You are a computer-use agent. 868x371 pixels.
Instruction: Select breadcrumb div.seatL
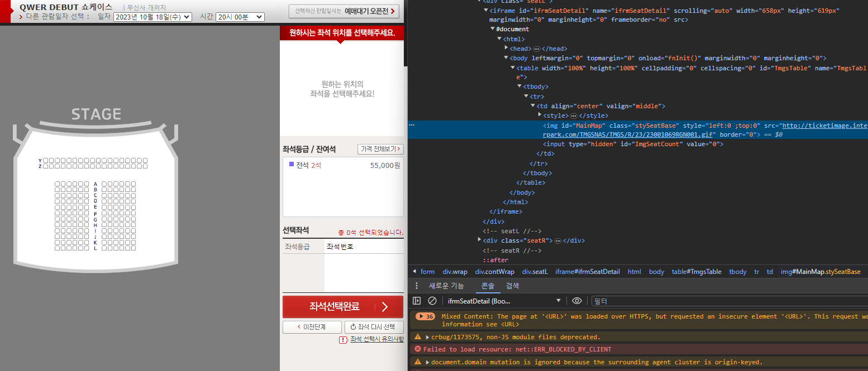[x=535, y=272]
